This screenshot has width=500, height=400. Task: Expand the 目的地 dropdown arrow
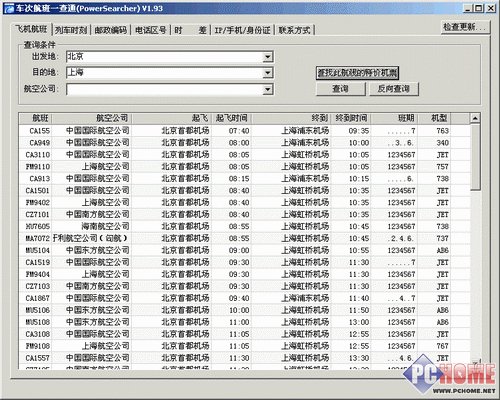(267, 73)
